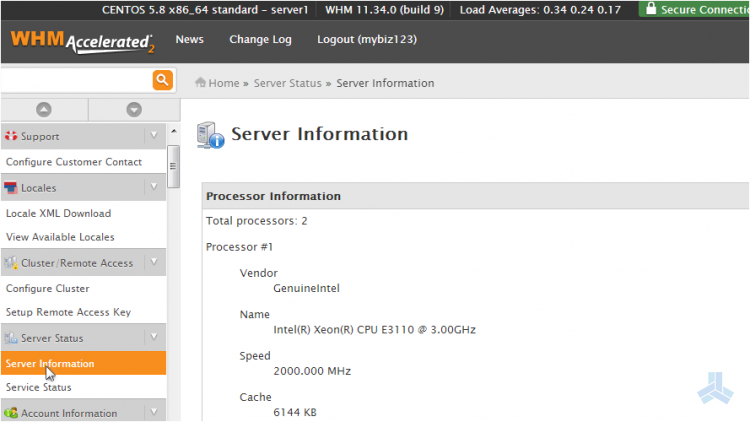Click the Secure Connection lock icon
The width and height of the screenshot is (750, 422).
[x=651, y=8]
